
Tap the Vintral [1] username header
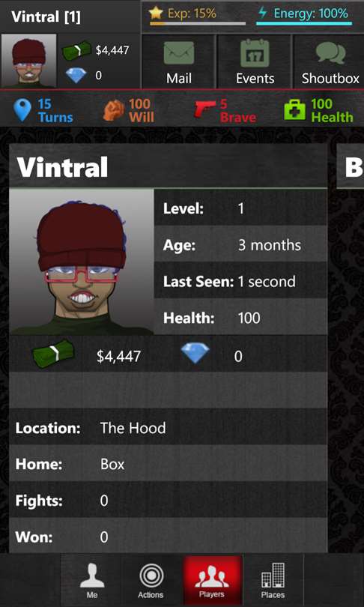click(46, 17)
